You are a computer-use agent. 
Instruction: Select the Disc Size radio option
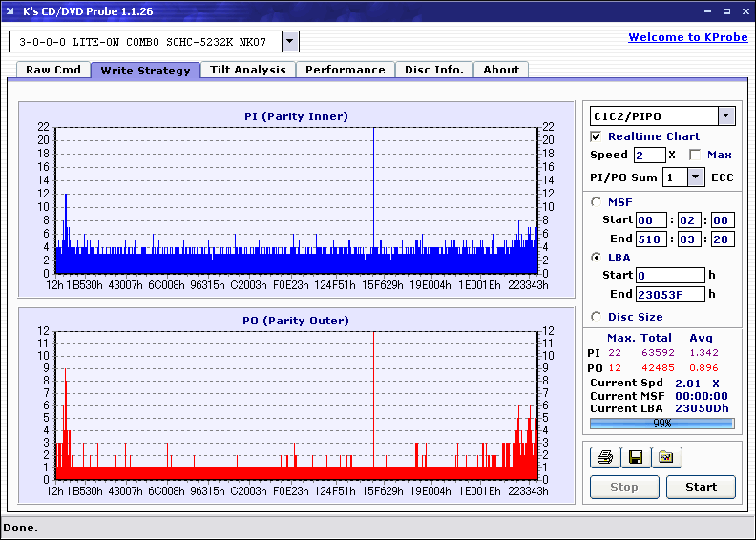click(597, 317)
